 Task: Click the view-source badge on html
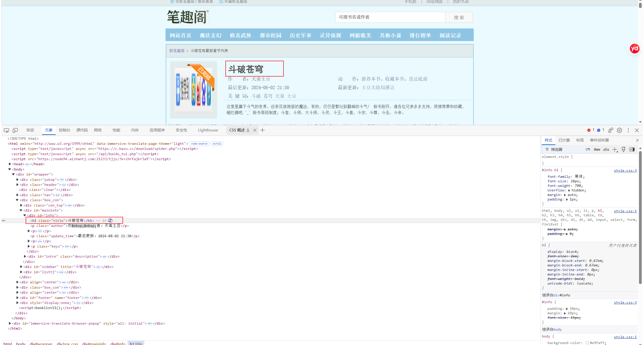tap(199, 144)
